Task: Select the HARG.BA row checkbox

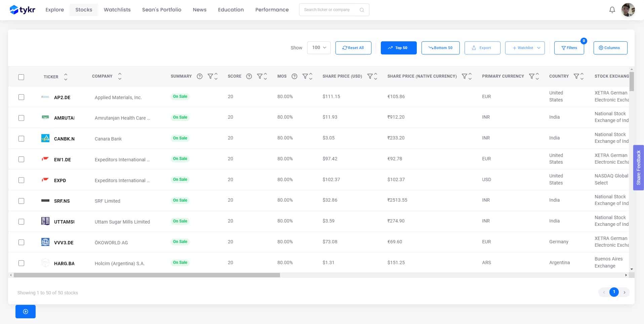Action: point(21,263)
